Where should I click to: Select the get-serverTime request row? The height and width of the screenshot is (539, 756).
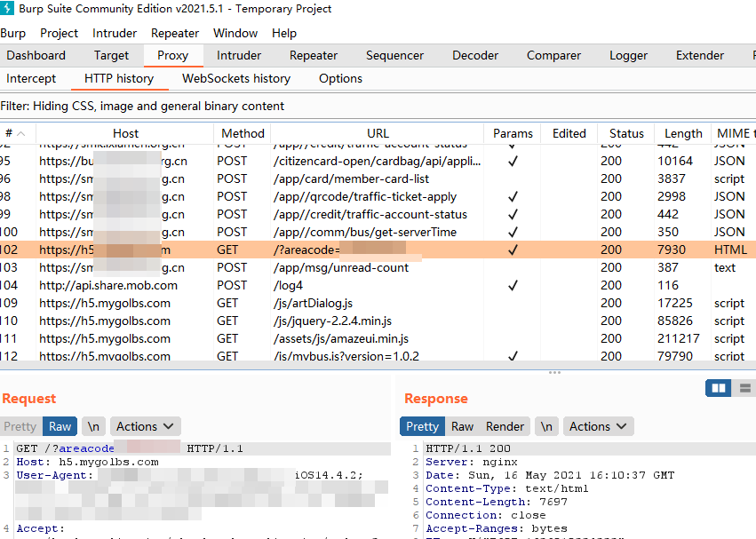[378, 232]
